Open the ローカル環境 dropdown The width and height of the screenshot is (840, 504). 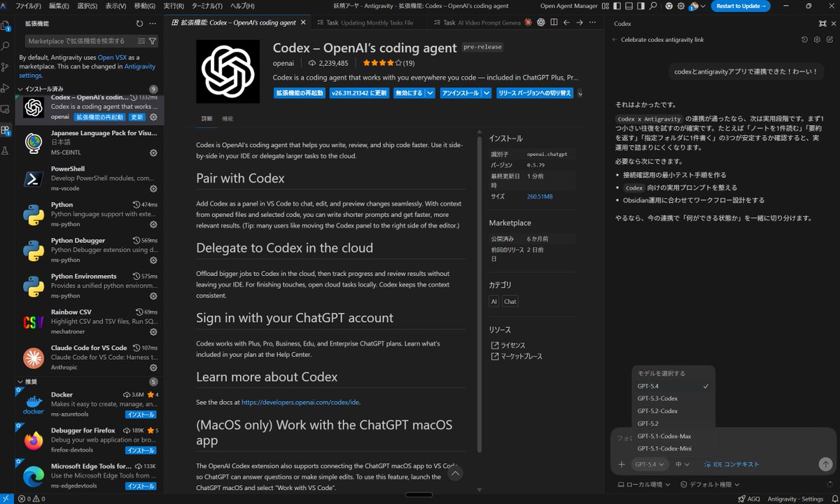point(643,484)
